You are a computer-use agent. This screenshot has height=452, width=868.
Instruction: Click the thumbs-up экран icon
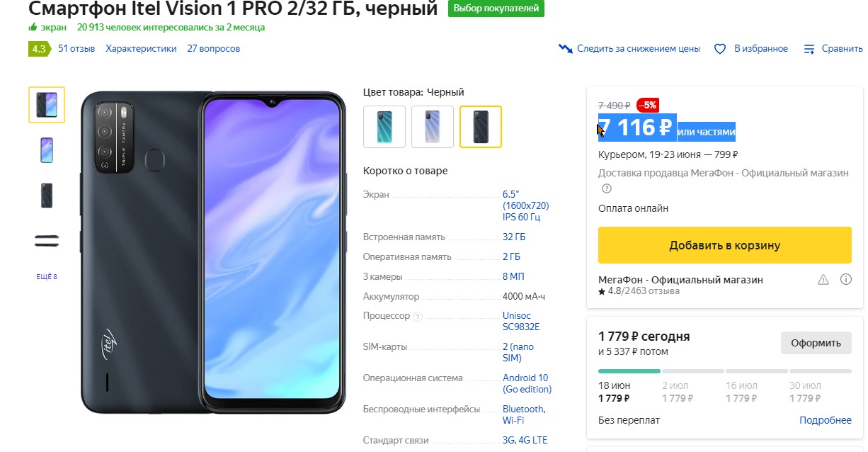pyautogui.click(x=33, y=28)
